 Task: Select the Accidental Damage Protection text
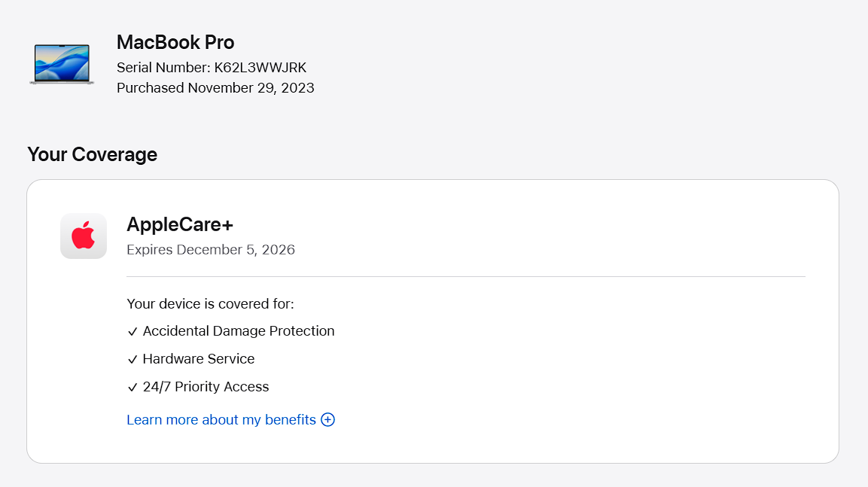(x=239, y=331)
